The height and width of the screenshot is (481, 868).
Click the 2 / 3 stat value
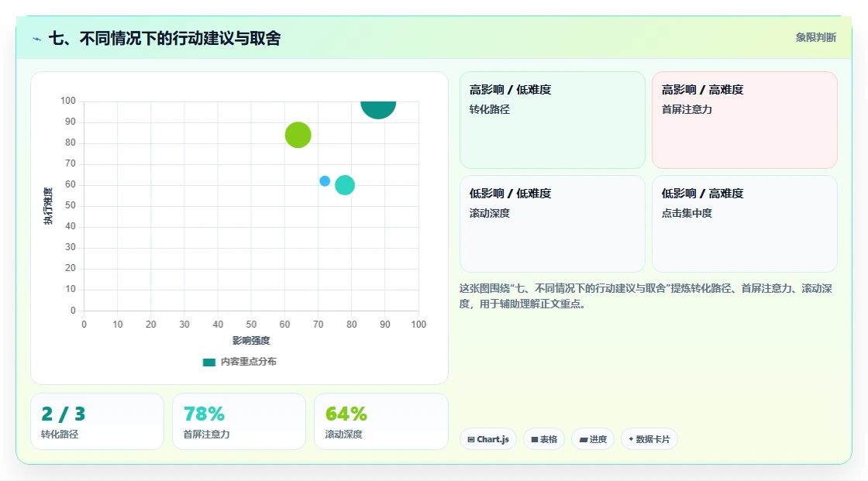point(64,414)
